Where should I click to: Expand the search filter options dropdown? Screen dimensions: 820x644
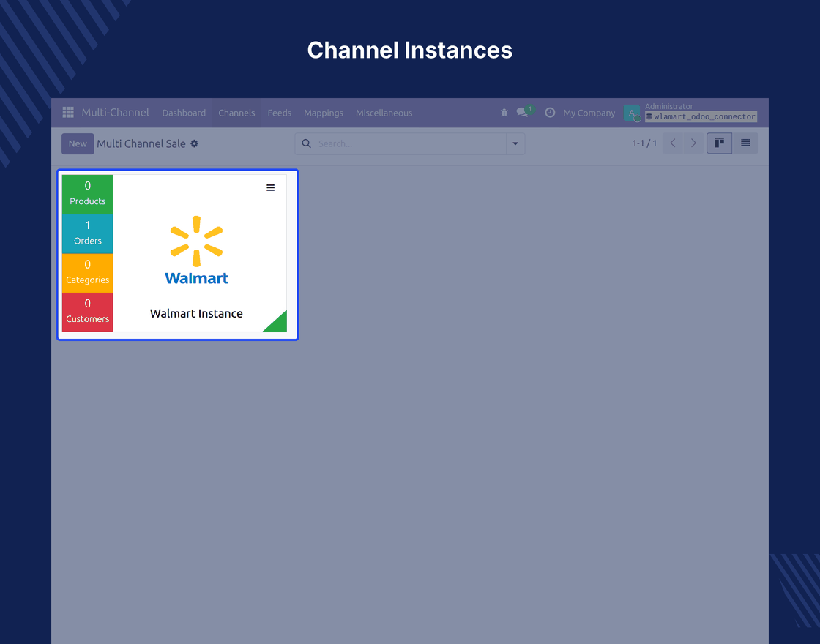(515, 143)
